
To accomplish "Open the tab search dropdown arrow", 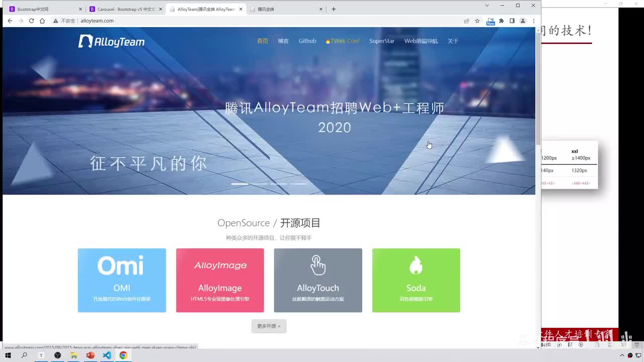I will (x=487, y=5).
